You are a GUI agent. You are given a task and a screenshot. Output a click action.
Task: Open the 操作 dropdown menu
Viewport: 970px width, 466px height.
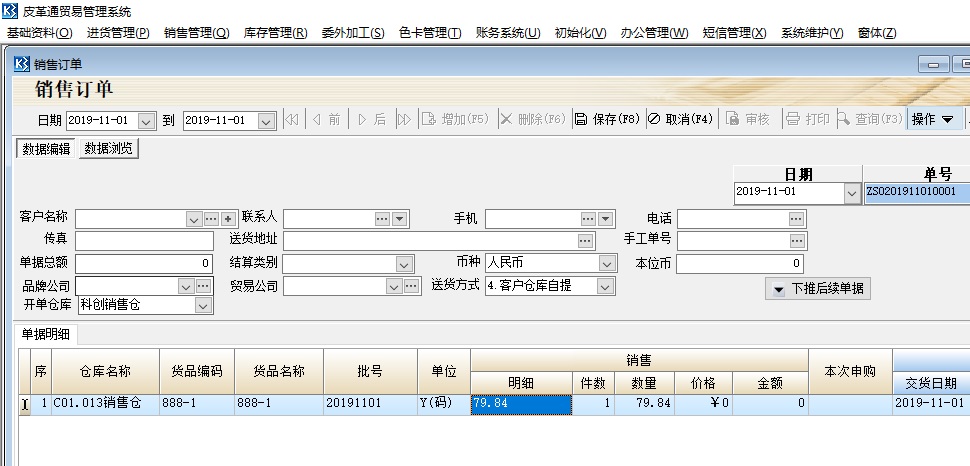(x=933, y=119)
